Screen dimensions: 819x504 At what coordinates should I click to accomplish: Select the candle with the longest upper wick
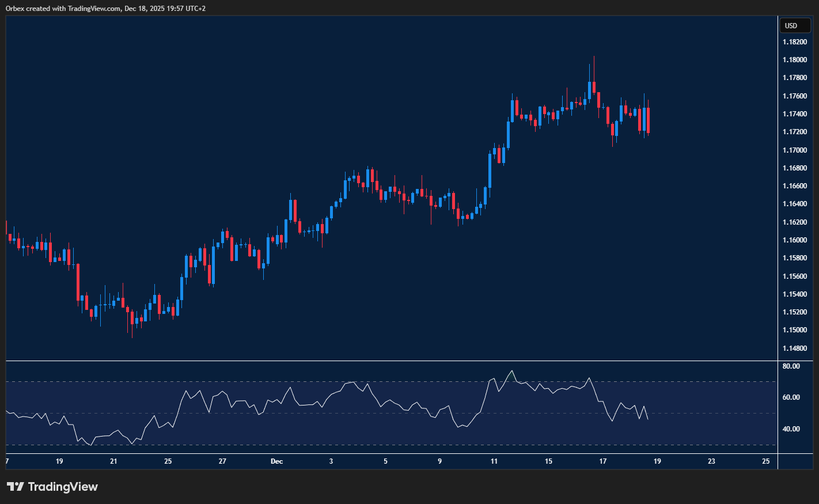point(594,75)
